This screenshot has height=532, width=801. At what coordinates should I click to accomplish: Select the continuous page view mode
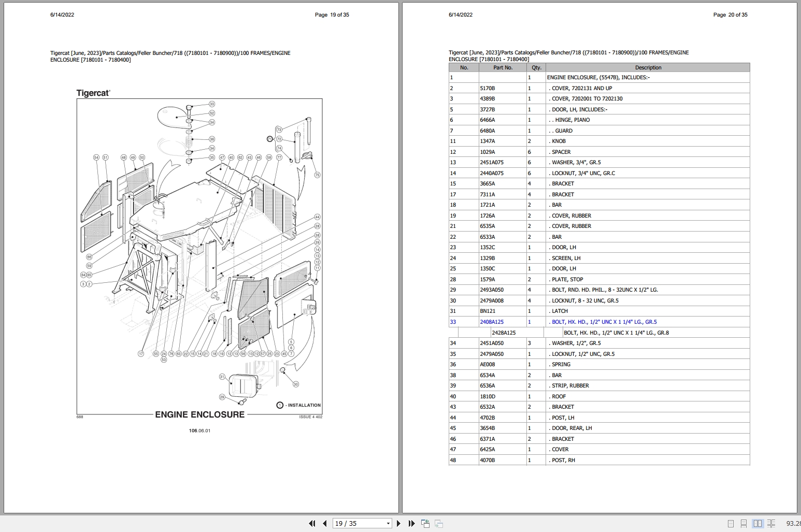tap(745, 524)
